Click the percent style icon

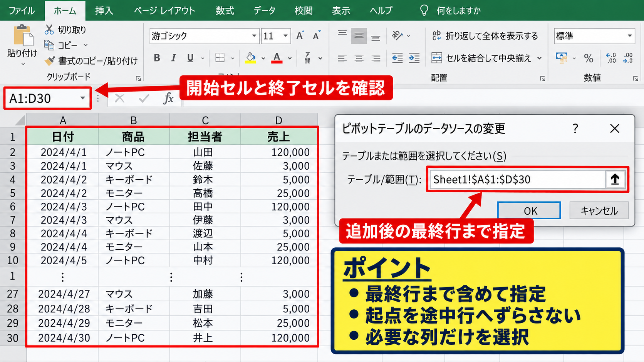coord(588,58)
